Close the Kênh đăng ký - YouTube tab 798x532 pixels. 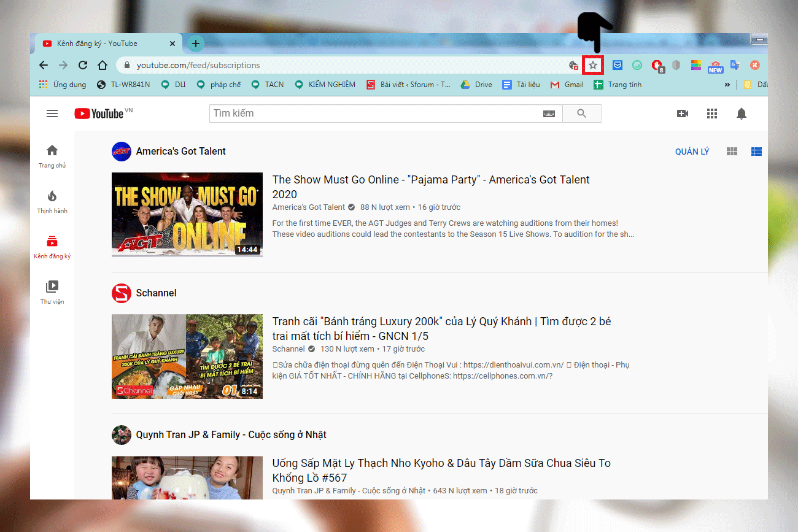tap(172, 44)
